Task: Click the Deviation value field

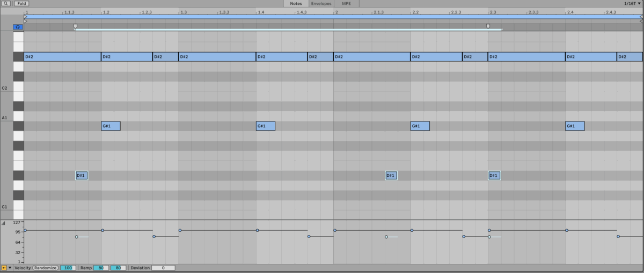Action: pos(163,268)
